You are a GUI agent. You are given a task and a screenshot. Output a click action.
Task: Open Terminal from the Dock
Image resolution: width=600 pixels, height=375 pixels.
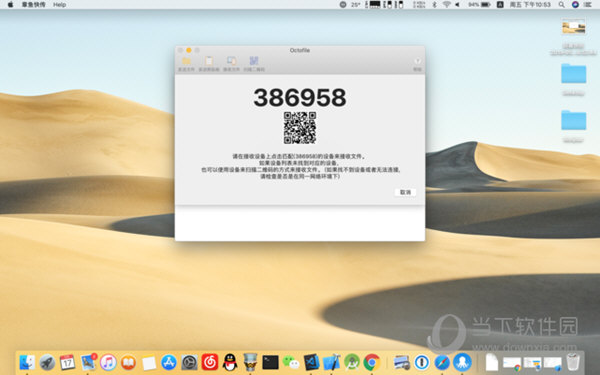tap(270, 362)
